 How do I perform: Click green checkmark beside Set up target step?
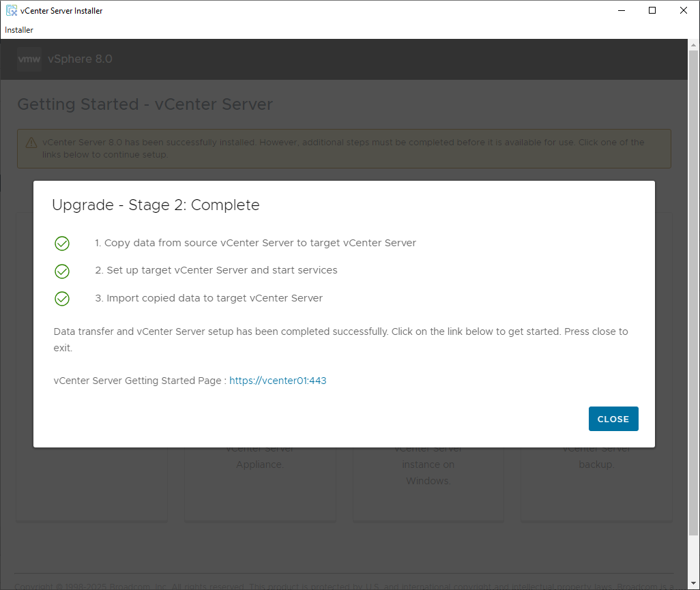coord(62,271)
